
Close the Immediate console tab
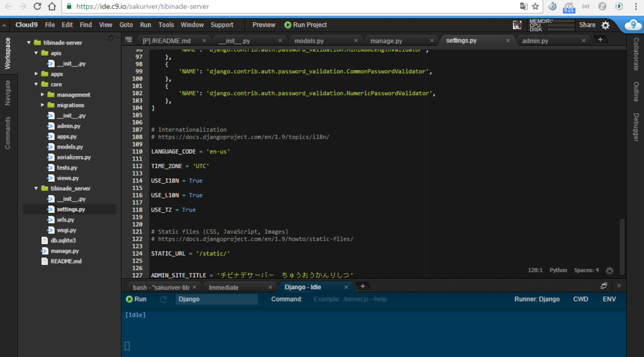pyautogui.click(x=270, y=287)
